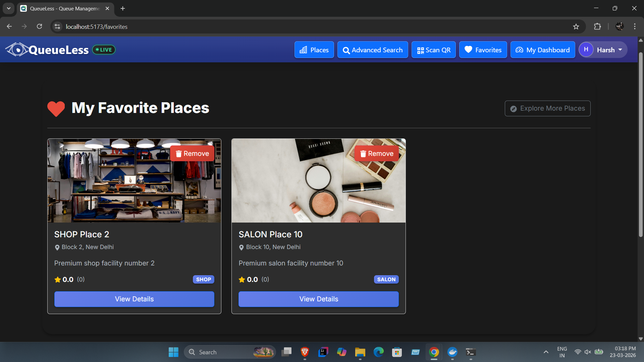Click the scrollbar down arrow

pos(641,339)
